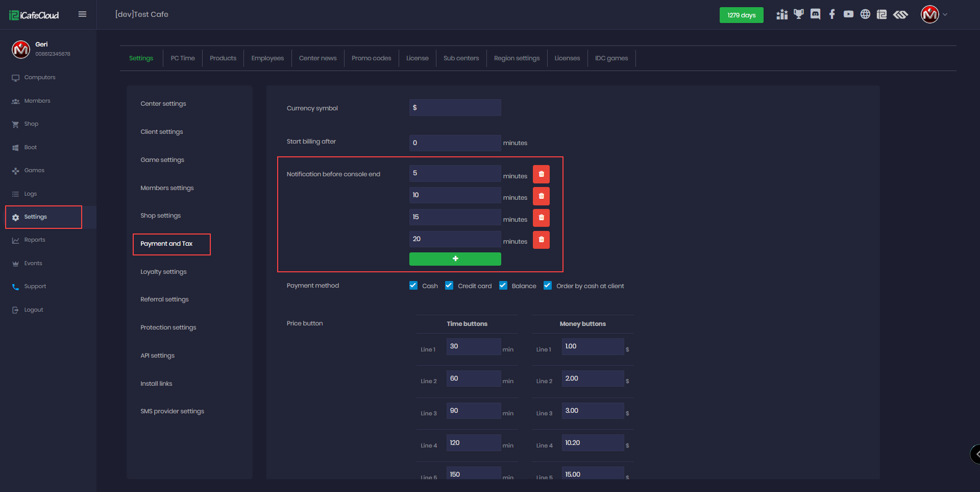Uncheck the Cash payment method
The image size is (980, 492).
point(413,285)
